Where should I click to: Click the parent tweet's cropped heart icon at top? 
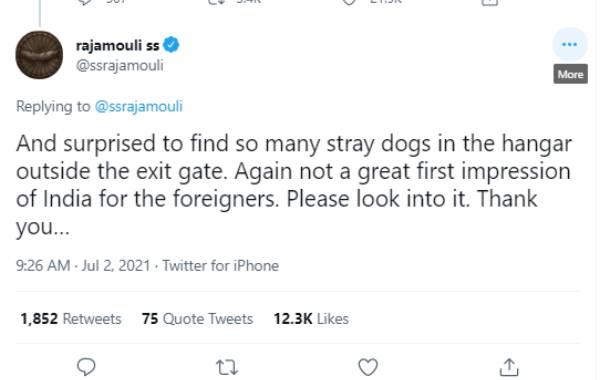click(349, 2)
